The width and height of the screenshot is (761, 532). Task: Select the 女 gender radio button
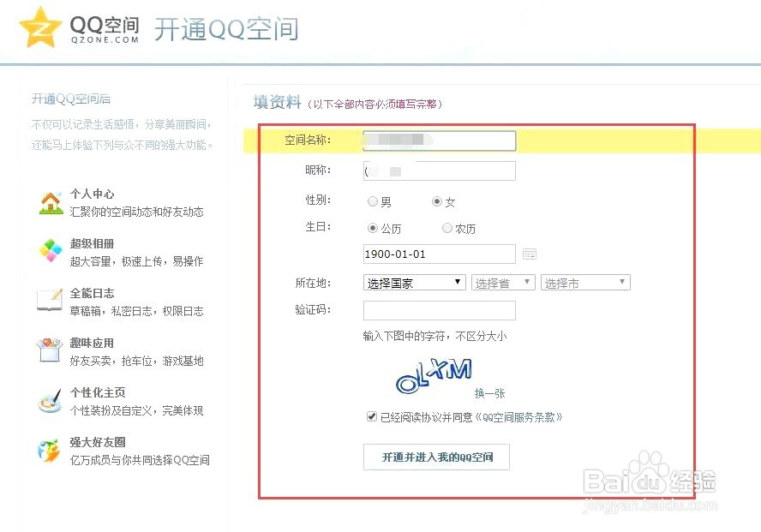click(437, 201)
